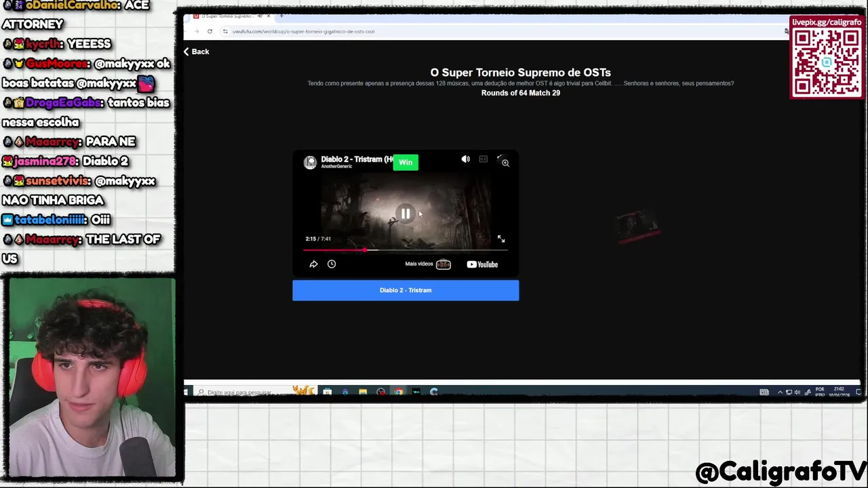
Task: Select the O Super Torneio browser tab
Action: pos(231,16)
